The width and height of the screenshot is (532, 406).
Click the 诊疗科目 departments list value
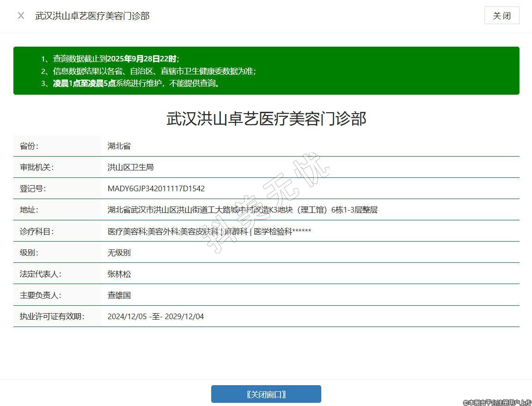point(209,231)
